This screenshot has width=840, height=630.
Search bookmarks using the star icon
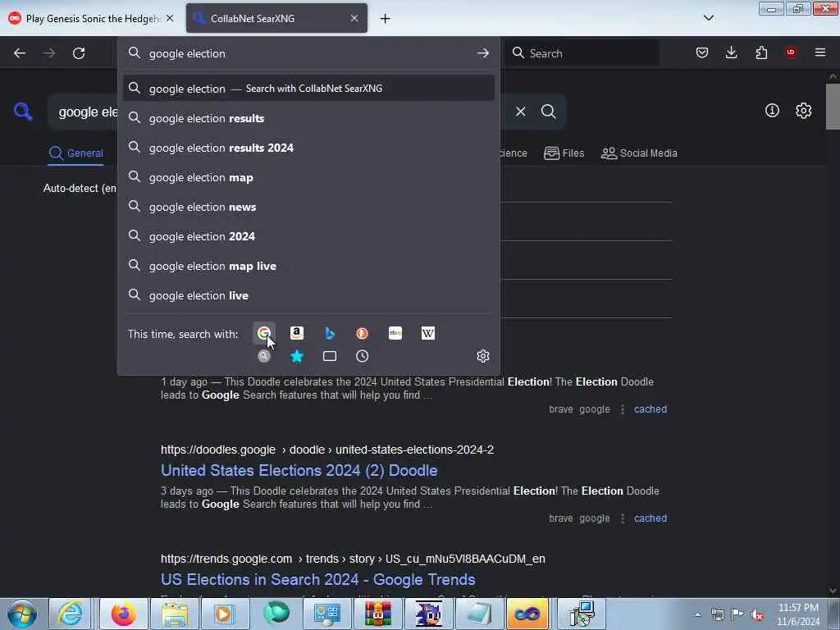point(297,356)
